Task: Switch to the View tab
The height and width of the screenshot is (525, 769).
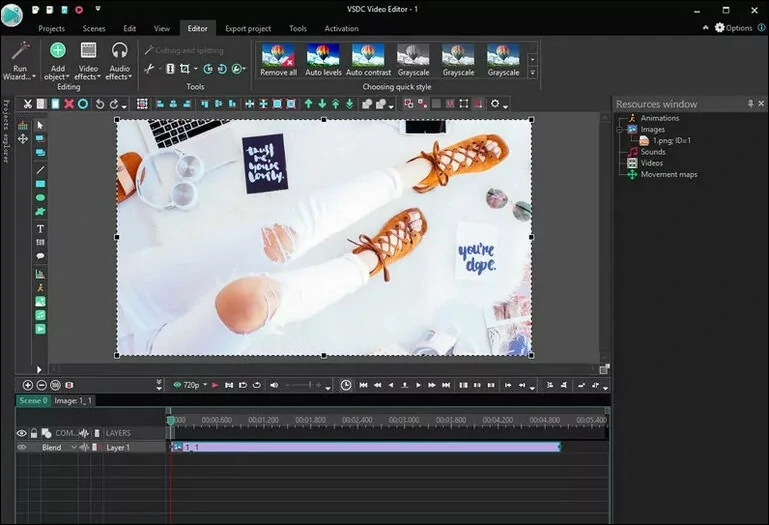Action: 162,28
